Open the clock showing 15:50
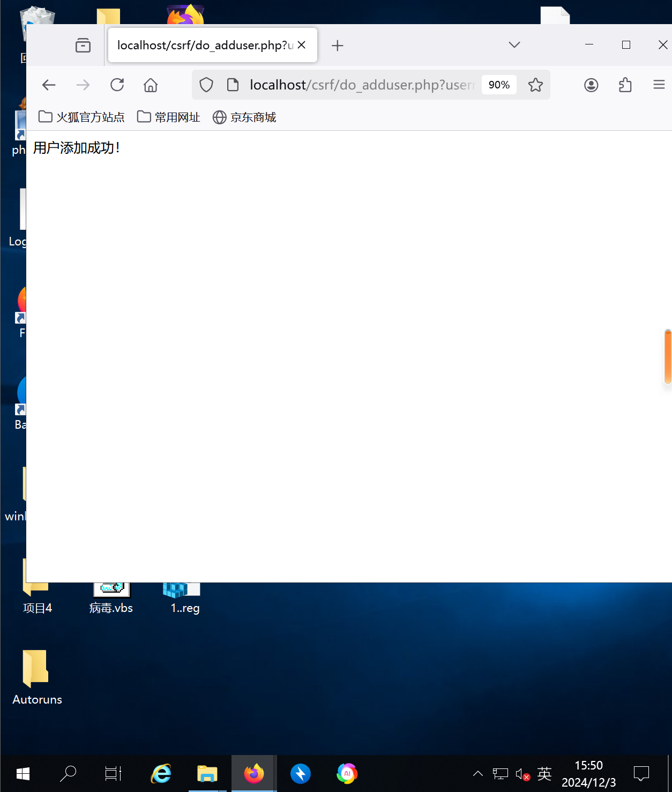Viewport: 672px width, 792px height. coord(588,774)
